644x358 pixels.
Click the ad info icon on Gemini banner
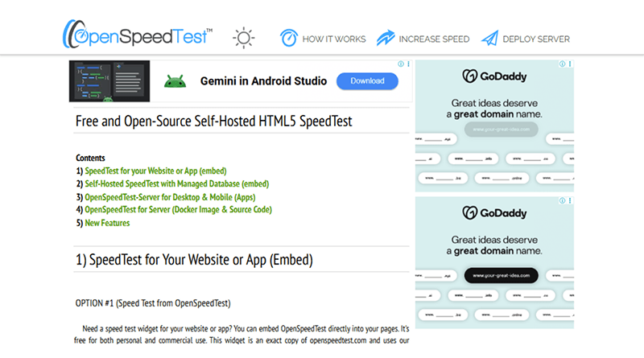point(401,64)
